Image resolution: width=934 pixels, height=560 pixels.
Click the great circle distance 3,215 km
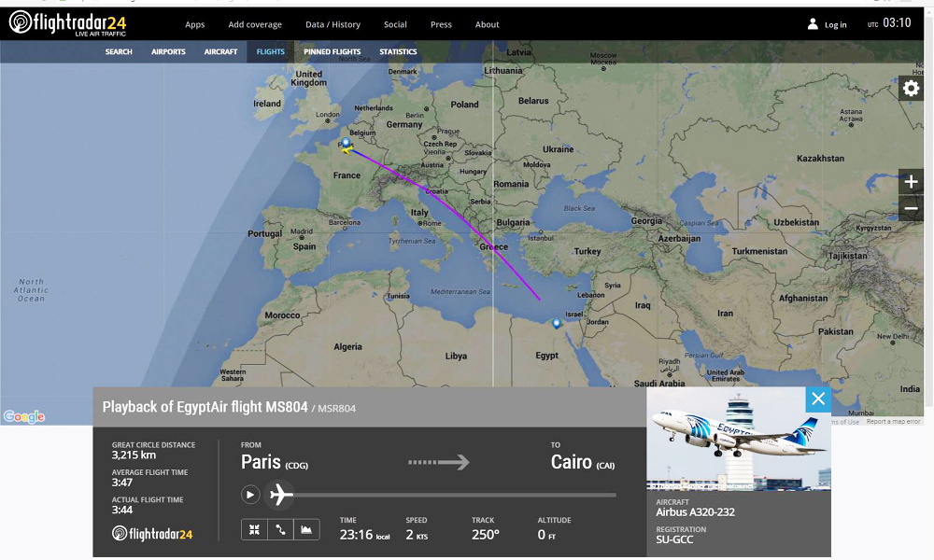point(134,455)
